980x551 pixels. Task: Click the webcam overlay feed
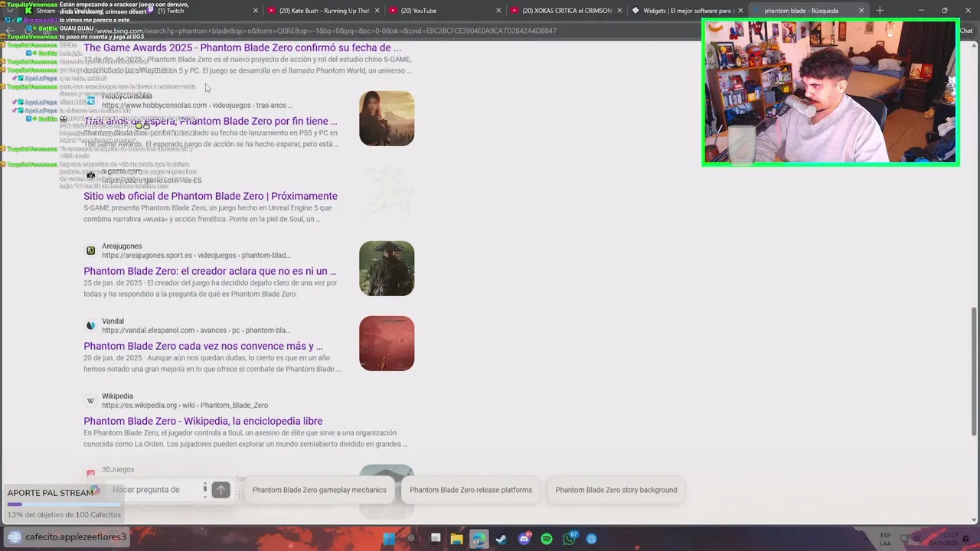click(x=830, y=92)
